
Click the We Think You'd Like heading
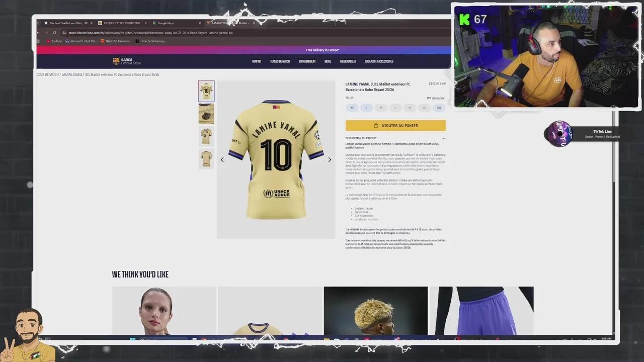click(x=140, y=275)
